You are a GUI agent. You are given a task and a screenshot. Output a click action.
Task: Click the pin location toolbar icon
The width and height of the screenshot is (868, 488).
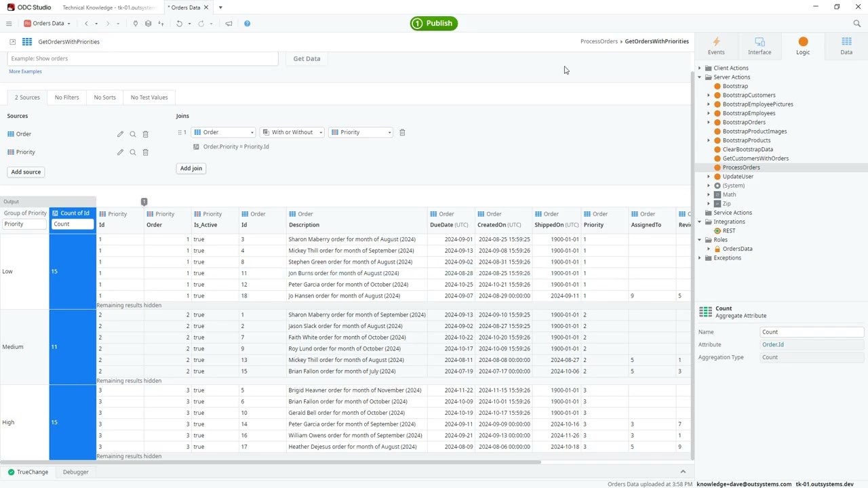pos(136,24)
